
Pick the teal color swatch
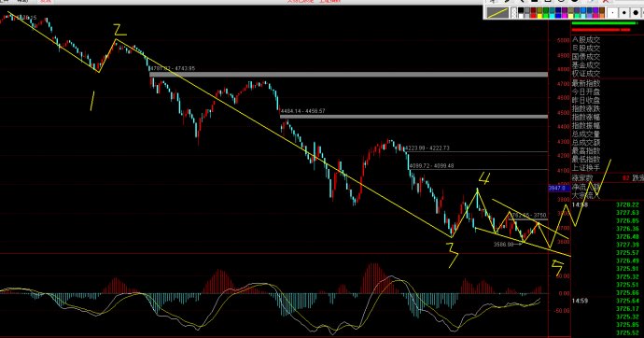(552, 10)
